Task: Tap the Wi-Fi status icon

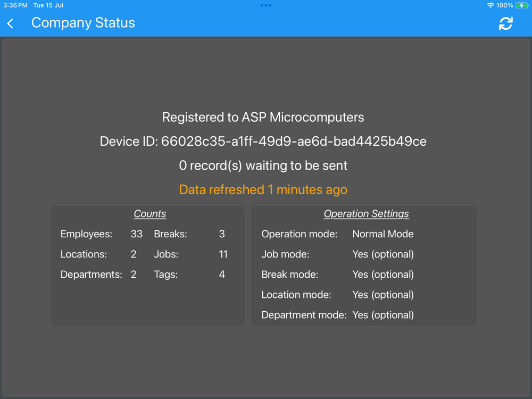Action: point(490,5)
